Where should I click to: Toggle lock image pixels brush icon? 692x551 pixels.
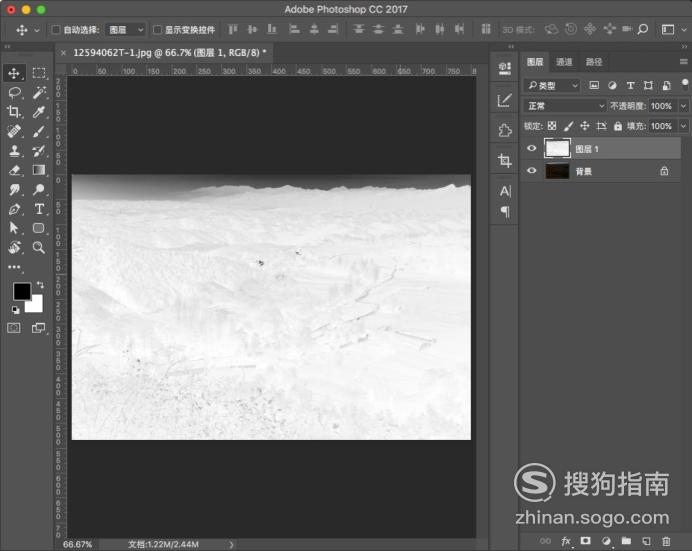pyautogui.click(x=568, y=126)
